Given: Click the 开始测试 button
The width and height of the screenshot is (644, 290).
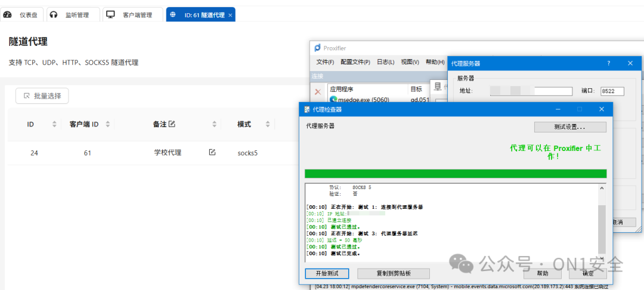Looking at the screenshot, I should [x=327, y=273].
